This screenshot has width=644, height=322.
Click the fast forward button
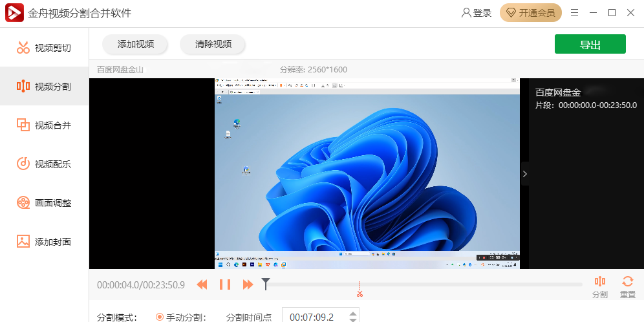(x=248, y=284)
